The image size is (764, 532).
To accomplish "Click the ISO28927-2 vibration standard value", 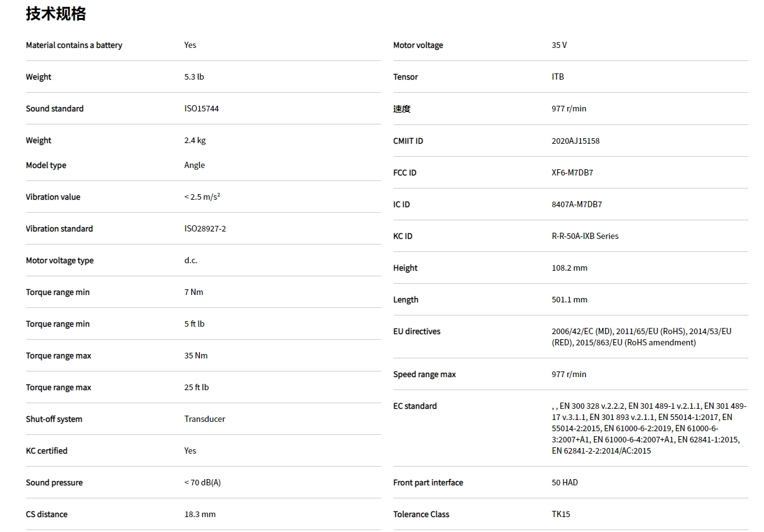I will point(205,229).
